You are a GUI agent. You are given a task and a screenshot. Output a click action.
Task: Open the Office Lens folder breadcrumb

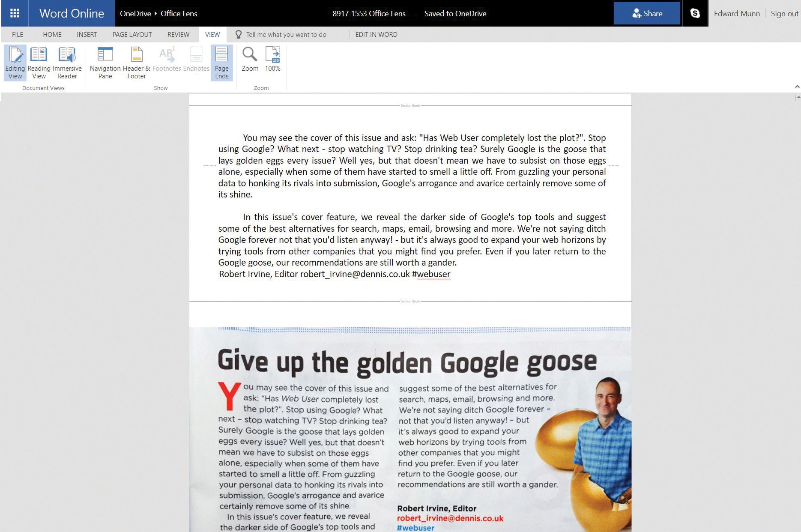(179, 13)
